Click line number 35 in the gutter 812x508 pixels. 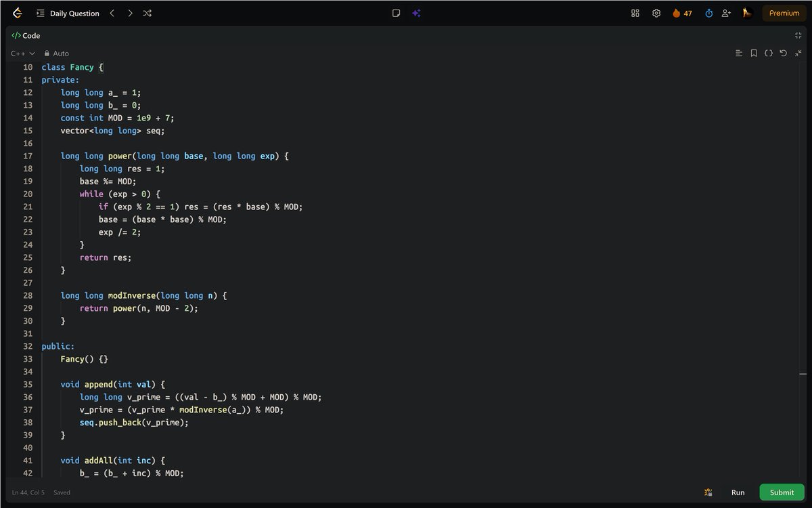click(x=28, y=384)
